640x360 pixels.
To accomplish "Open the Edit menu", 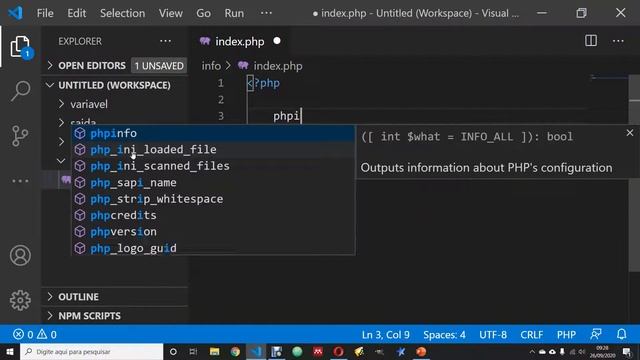I will pyautogui.click(x=77, y=13).
